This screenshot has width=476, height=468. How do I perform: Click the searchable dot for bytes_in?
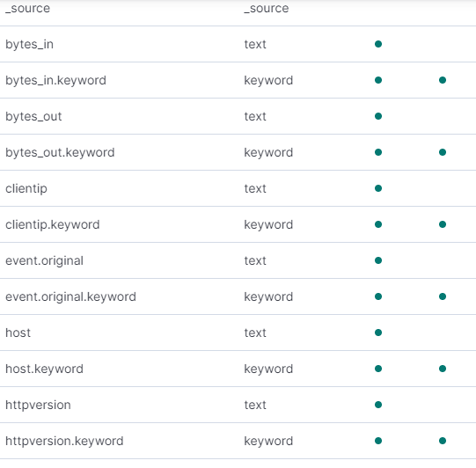click(378, 44)
